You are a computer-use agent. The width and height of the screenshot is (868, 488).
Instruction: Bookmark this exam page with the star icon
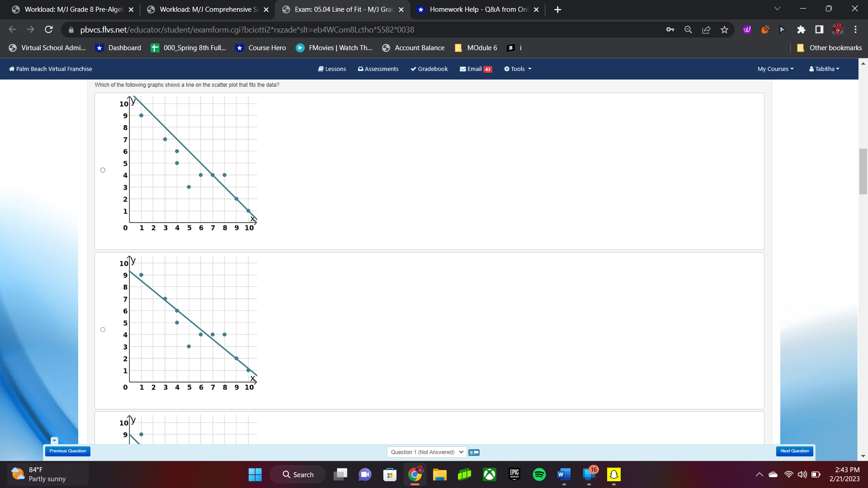[724, 29]
